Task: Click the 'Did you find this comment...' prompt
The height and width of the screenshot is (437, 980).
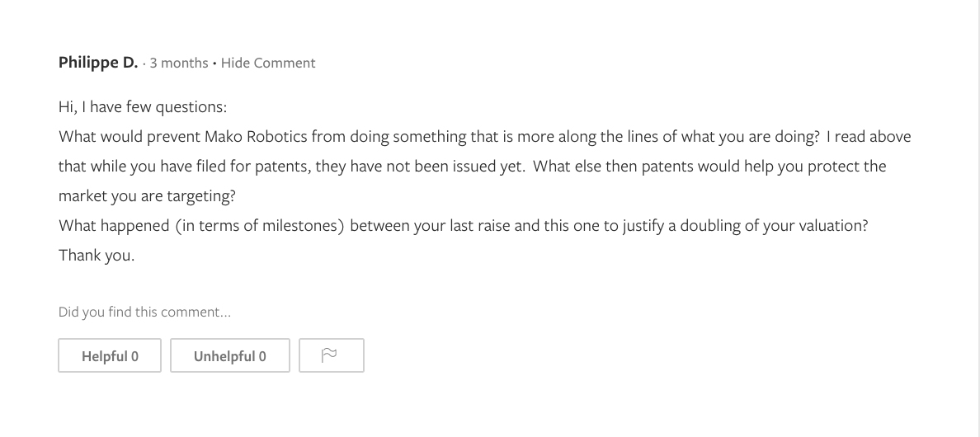Action: click(x=144, y=312)
